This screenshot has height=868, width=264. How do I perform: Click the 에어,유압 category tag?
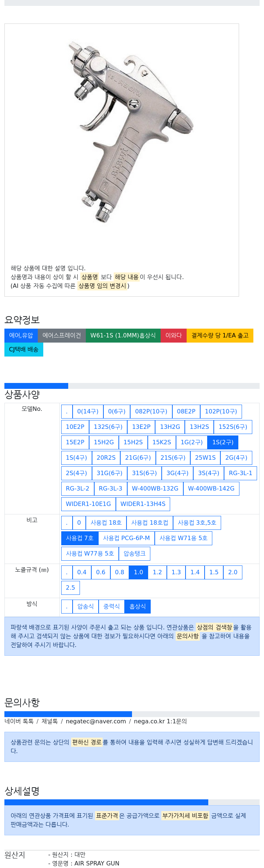click(x=21, y=336)
